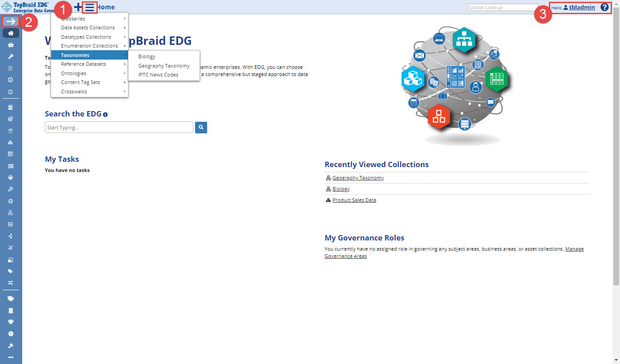The height and width of the screenshot is (364, 620).
Task: Open the gavel icon in the sidebar
Action: coord(11,345)
